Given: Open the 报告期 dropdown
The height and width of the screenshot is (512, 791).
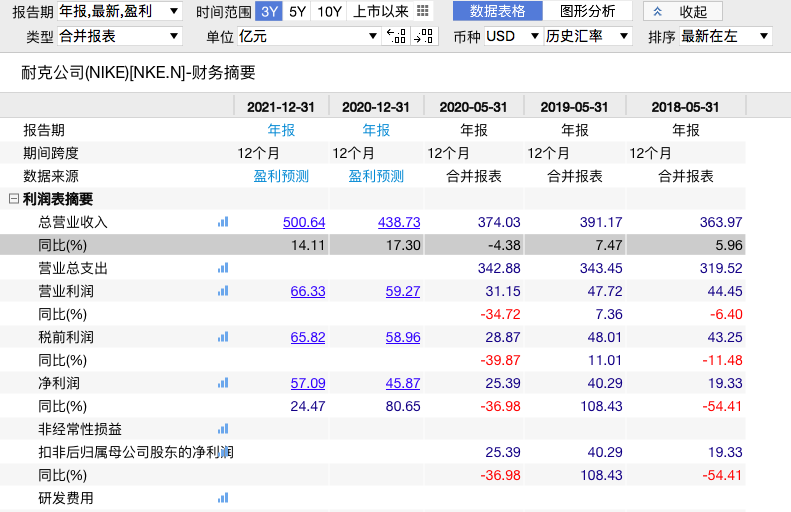Looking at the screenshot, I should [x=118, y=12].
